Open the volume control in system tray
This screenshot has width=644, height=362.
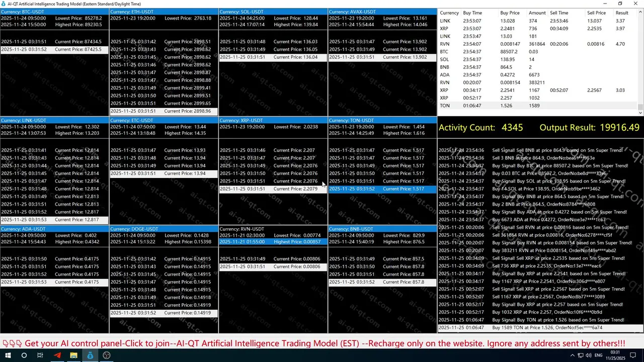[x=590, y=355]
